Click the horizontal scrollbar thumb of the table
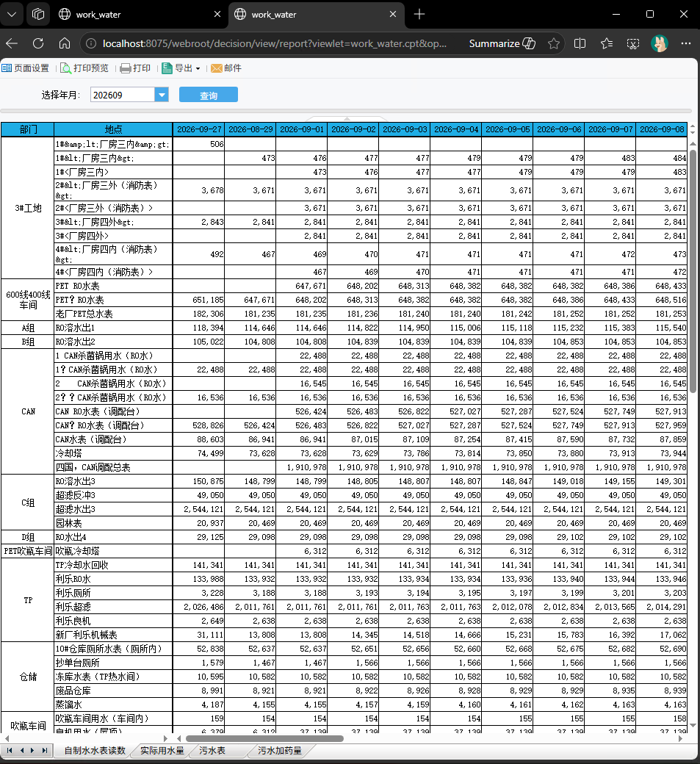 [264, 738]
